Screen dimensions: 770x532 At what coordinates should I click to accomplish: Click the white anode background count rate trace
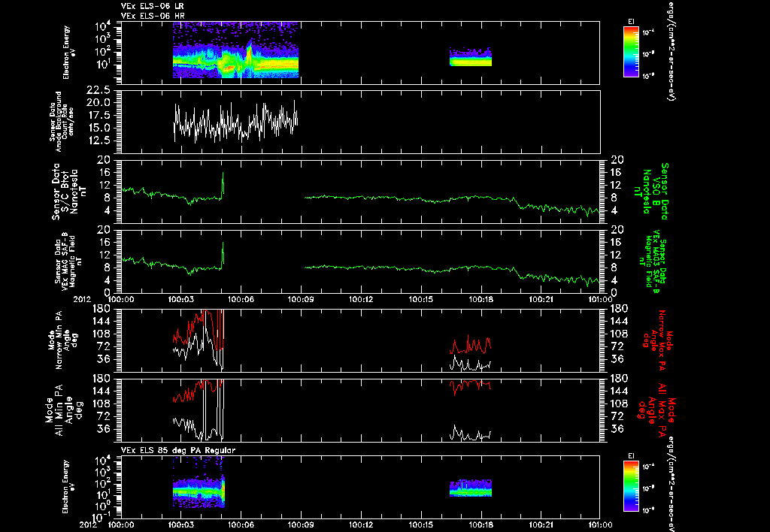point(235,121)
